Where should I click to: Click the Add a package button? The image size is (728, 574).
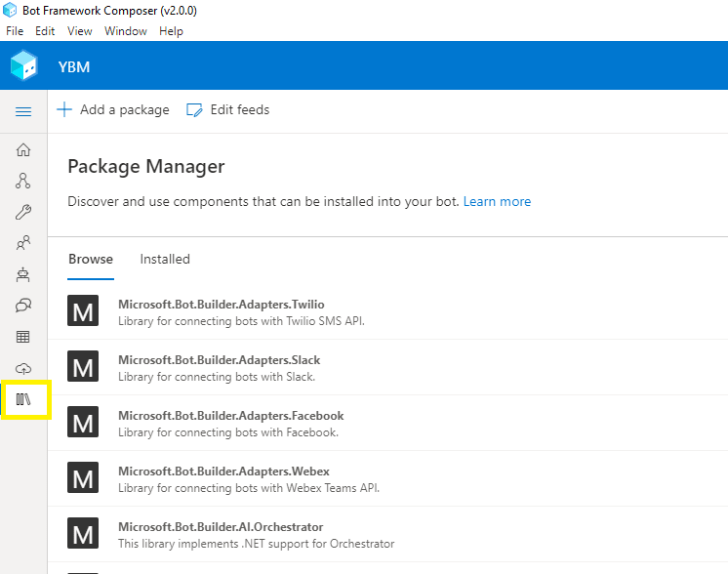click(113, 109)
